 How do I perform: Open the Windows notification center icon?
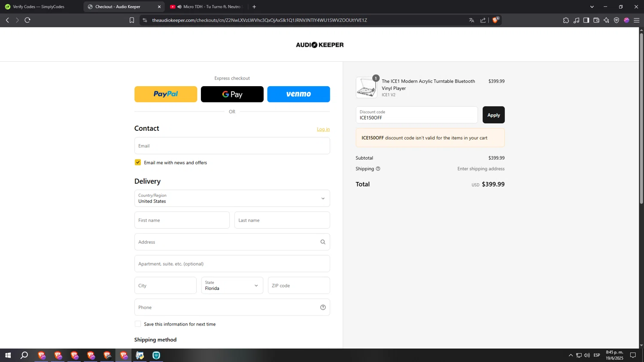pos(633,355)
